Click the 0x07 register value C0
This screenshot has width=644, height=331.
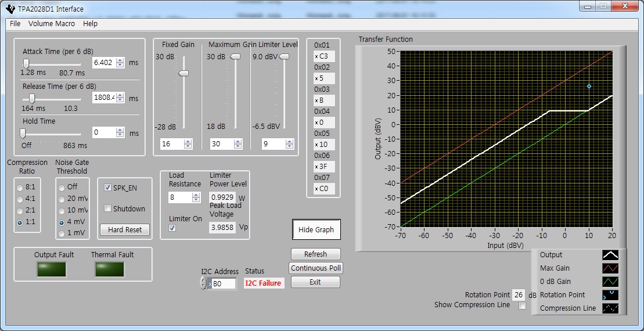coord(324,189)
